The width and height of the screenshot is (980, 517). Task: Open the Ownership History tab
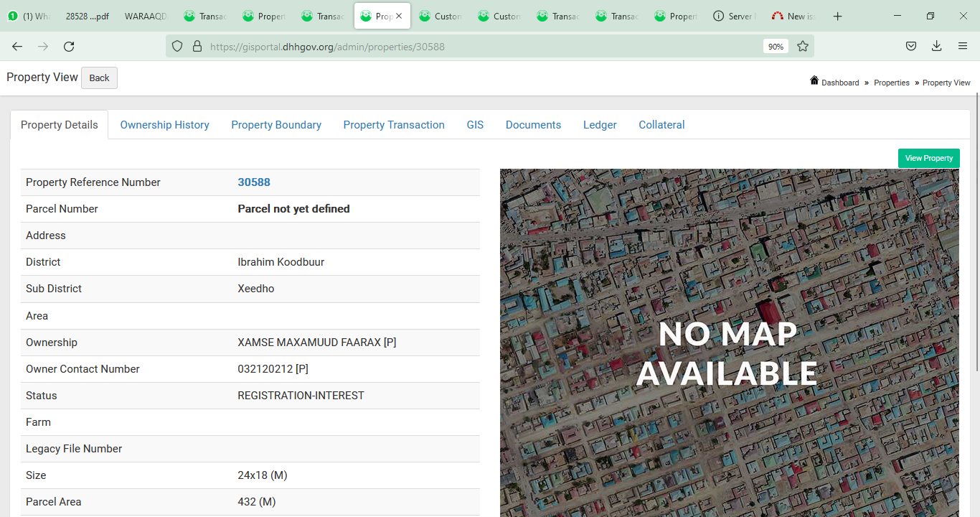tap(164, 125)
